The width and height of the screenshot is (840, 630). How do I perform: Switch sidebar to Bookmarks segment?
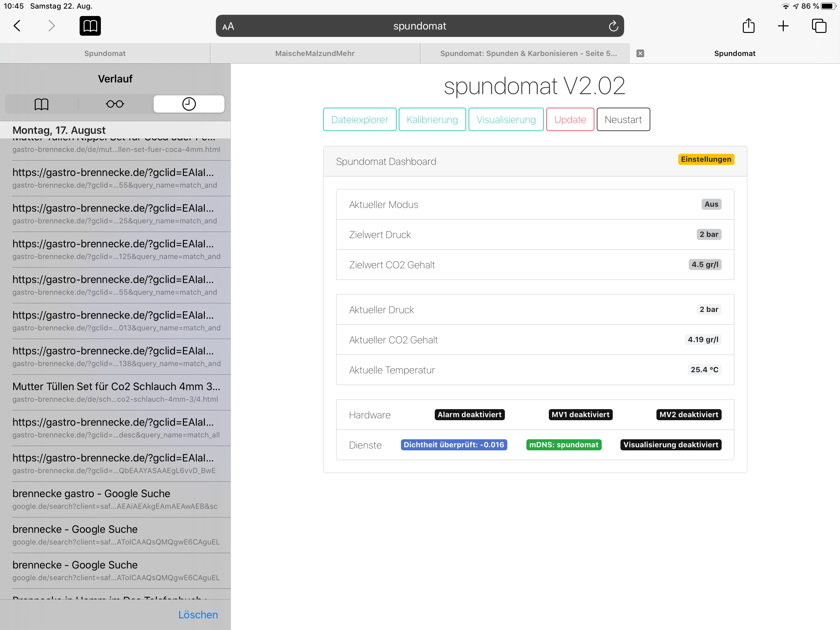point(42,104)
